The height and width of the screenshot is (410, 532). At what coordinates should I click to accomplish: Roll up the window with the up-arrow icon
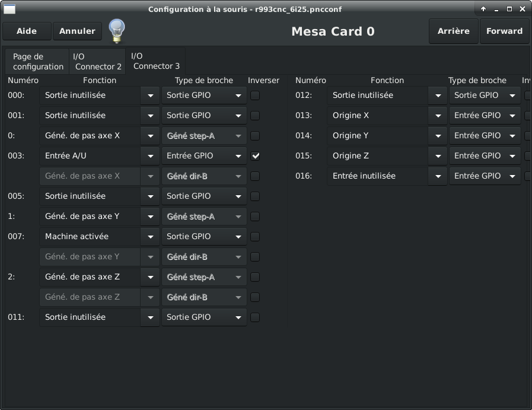tap(483, 9)
